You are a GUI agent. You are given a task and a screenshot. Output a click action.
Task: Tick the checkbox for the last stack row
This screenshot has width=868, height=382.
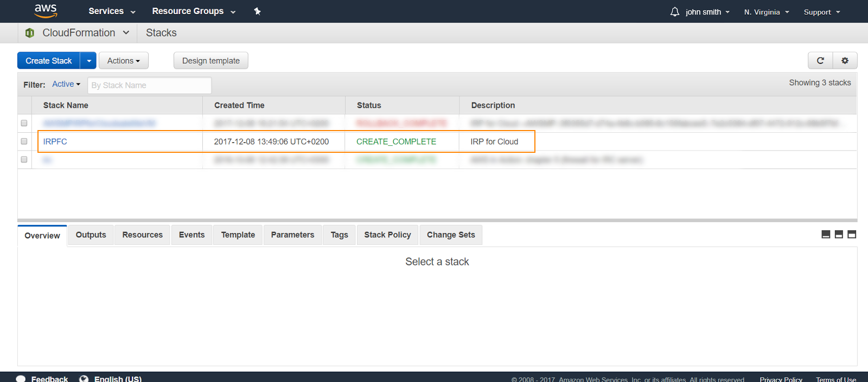24,159
